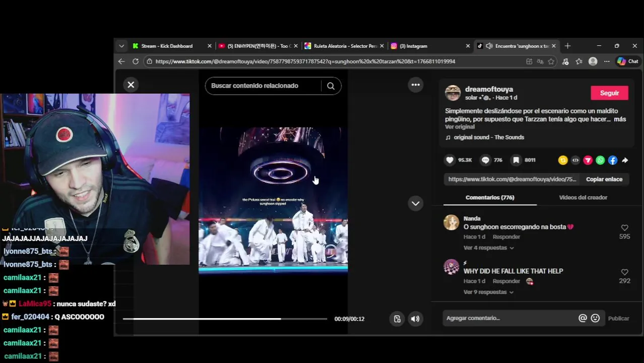Click the yellow repost icon

pyautogui.click(x=563, y=160)
